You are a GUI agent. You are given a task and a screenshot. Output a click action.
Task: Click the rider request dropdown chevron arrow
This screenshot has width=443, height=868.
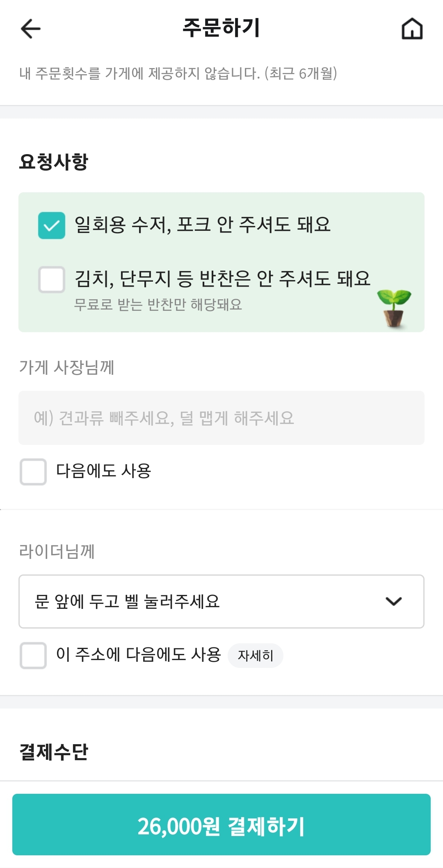[393, 601]
